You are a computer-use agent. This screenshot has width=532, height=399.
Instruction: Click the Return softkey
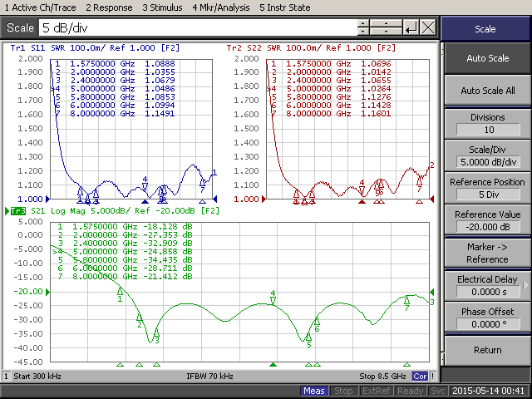point(488,350)
